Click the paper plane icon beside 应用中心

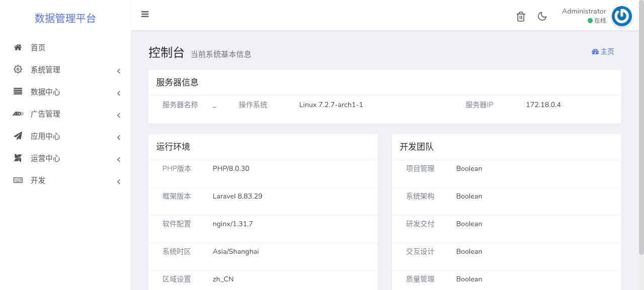click(18, 136)
